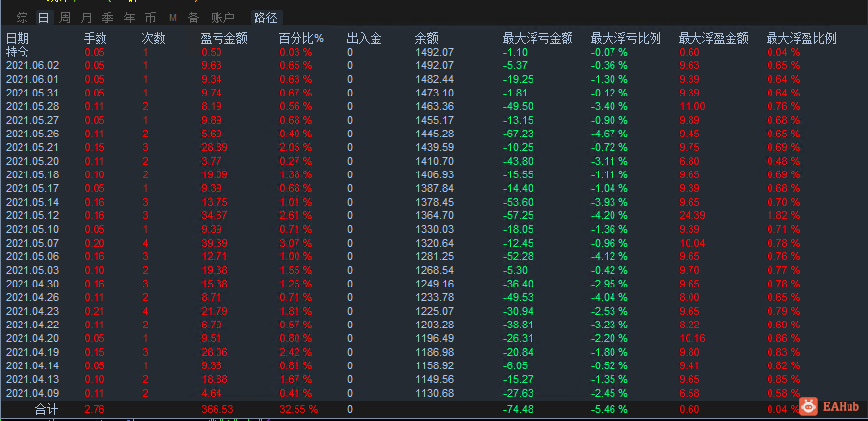Click the total percentage 32.55 %
The image size is (868, 421).
[298, 410]
